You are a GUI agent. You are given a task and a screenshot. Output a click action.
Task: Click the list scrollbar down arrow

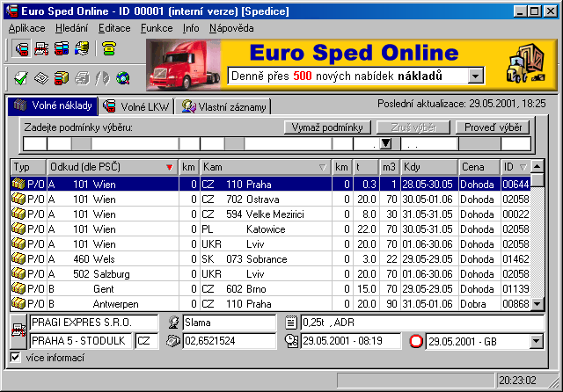coord(537,304)
